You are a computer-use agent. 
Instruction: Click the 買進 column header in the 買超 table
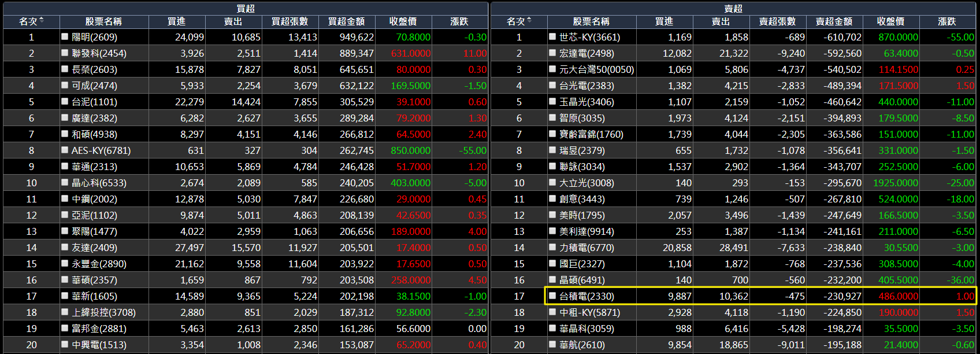(x=176, y=21)
